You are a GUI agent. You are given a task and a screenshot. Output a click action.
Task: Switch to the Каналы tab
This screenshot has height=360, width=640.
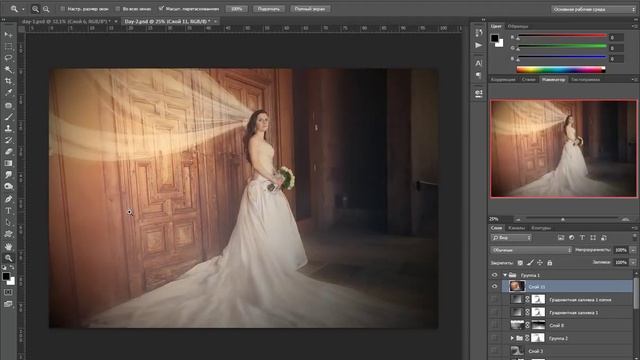point(516,228)
